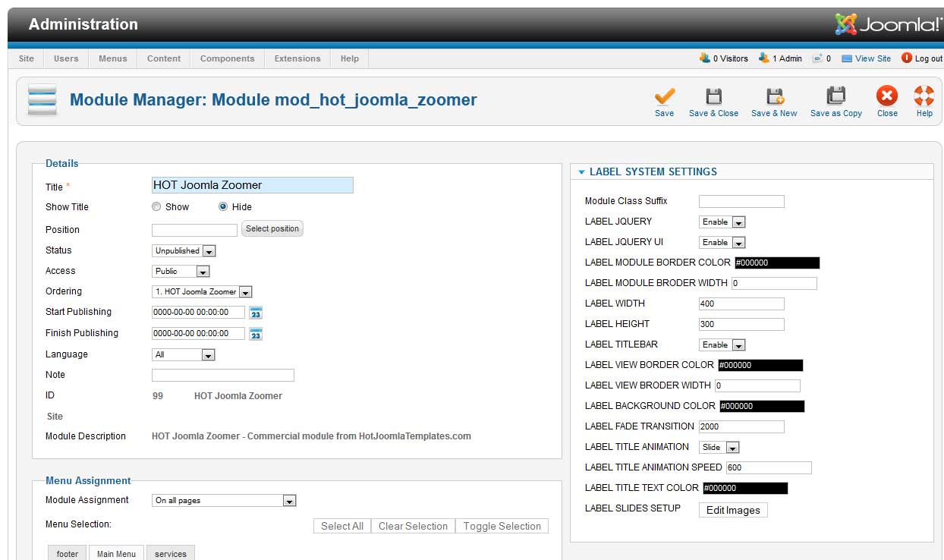Click the LABEL FADE TRANSITION field

[x=741, y=426]
